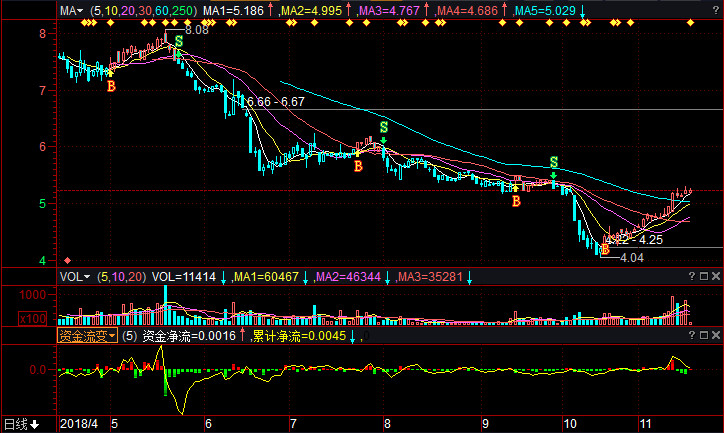This screenshot has height=433, width=724.
Task: Close the VOL sub-panel
Action: tap(715, 276)
